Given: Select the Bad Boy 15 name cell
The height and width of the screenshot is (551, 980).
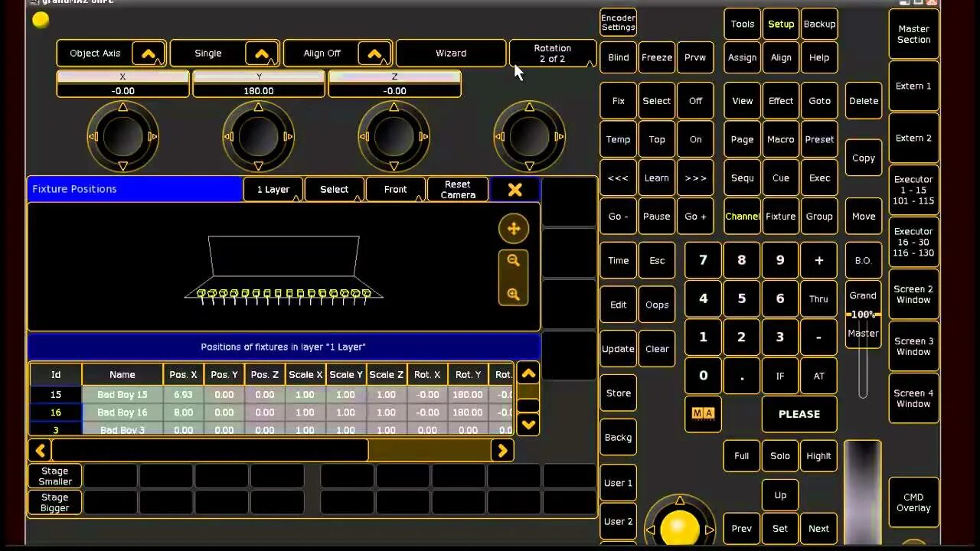Looking at the screenshot, I should pyautogui.click(x=122, y=395).
